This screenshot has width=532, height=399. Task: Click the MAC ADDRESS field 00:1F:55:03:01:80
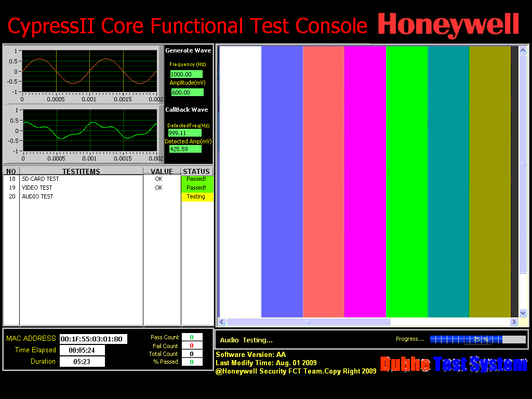[x=94, y=339]
